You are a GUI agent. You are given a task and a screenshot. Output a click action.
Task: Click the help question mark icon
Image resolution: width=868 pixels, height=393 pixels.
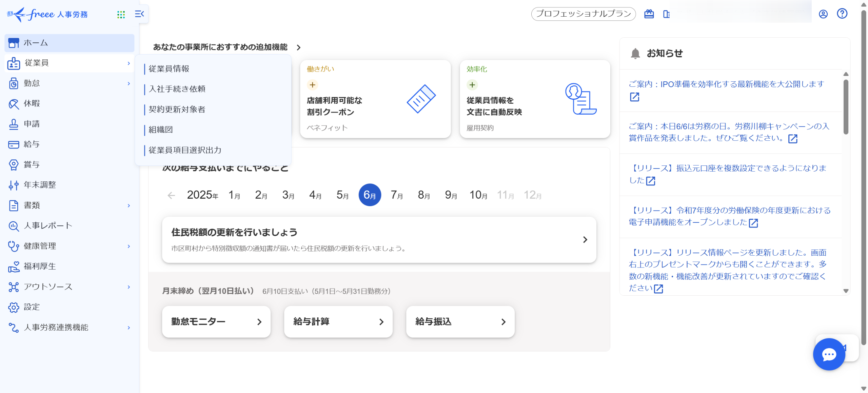click(842, 14)
